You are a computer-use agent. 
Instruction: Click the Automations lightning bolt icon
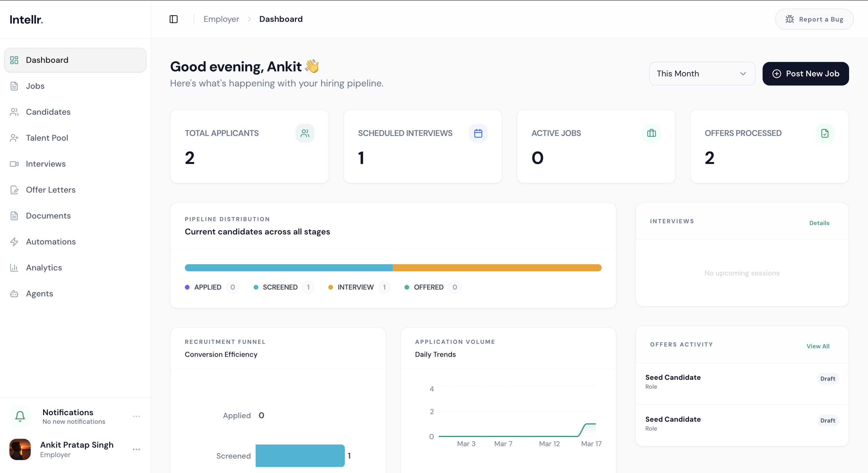click(x=14, y=242)
